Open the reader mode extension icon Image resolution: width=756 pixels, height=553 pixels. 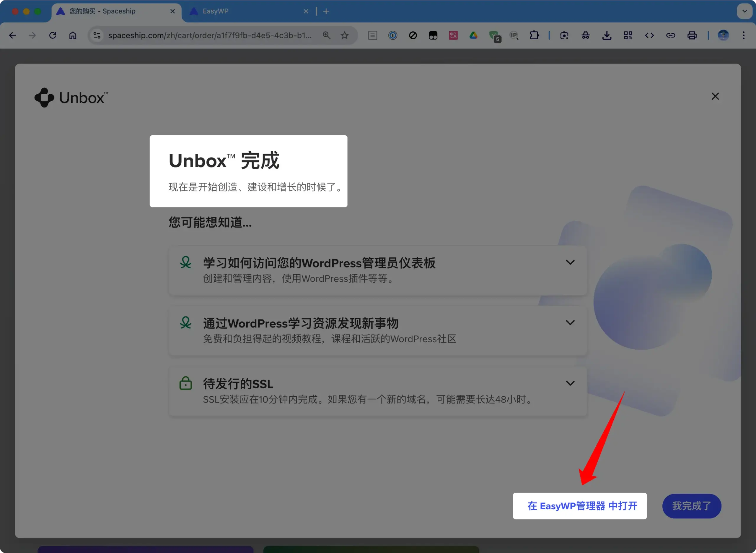[372, 35]
